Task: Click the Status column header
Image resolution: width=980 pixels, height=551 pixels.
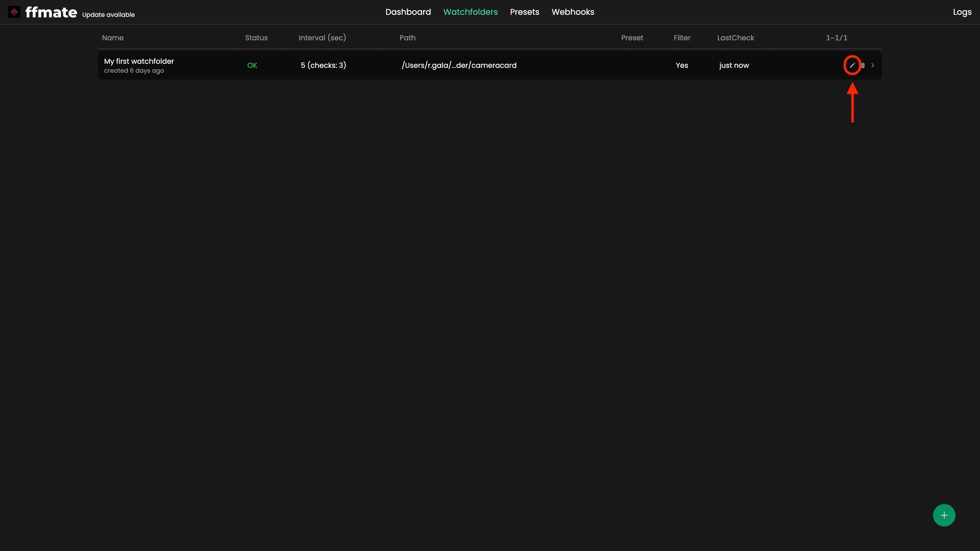Action: click(x=256, y=38)
